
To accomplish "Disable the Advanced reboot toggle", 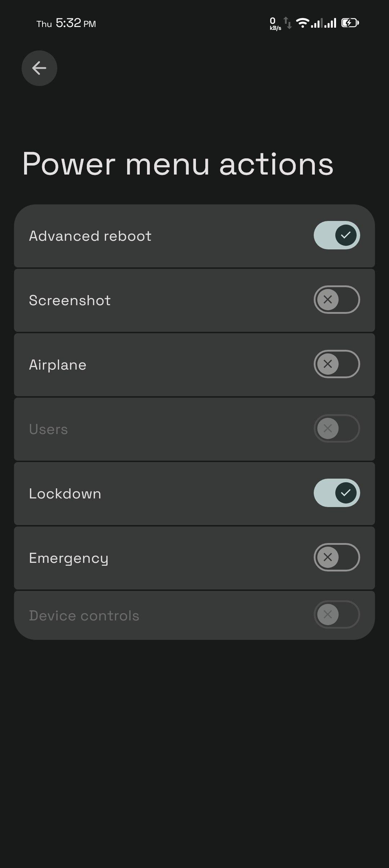I will tap(337, 235).
